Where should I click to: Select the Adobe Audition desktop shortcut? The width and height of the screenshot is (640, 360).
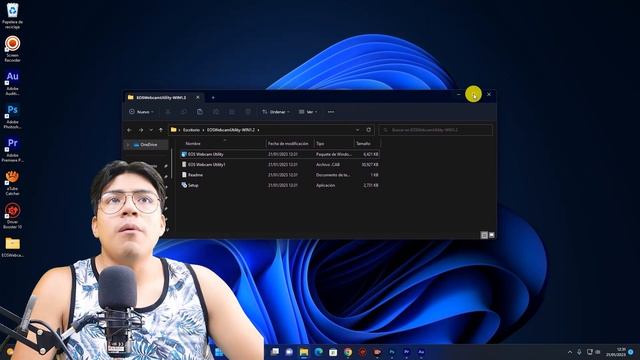point(13,82)
